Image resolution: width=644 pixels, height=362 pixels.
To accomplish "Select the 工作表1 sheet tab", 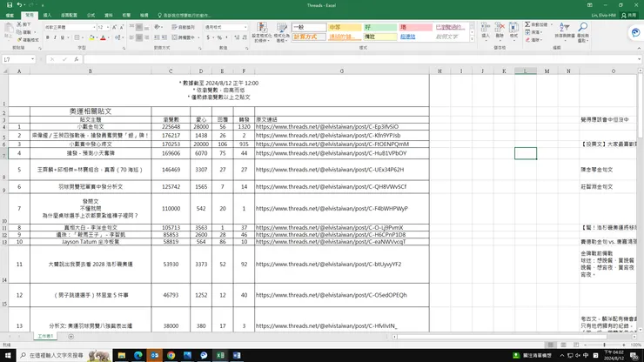I will click(45, 336).
